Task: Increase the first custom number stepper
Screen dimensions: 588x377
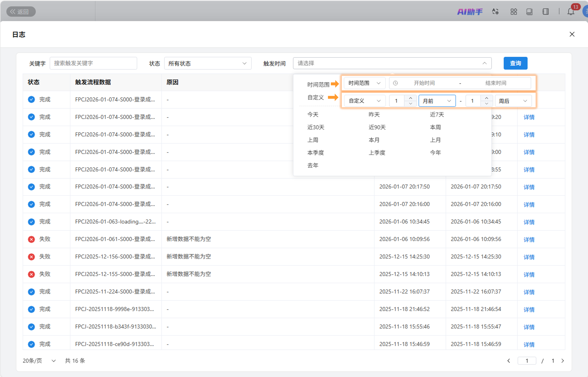Action: [x=410, y=98]
